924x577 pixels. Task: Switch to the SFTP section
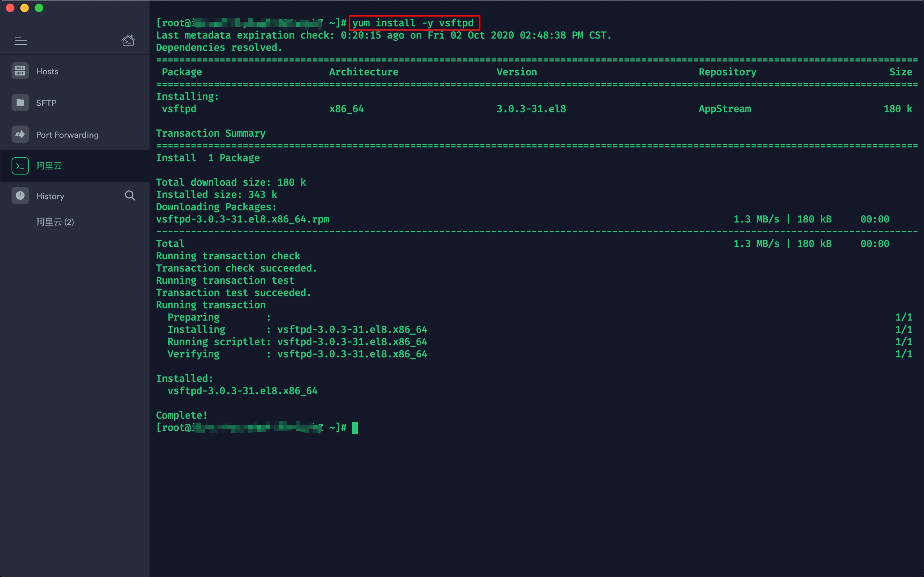[46, 103]
